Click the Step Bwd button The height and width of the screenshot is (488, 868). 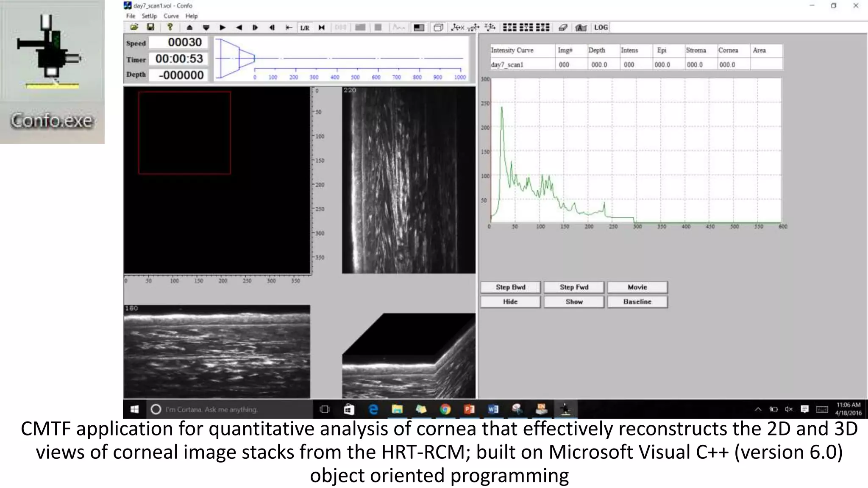tap(510, 287)
